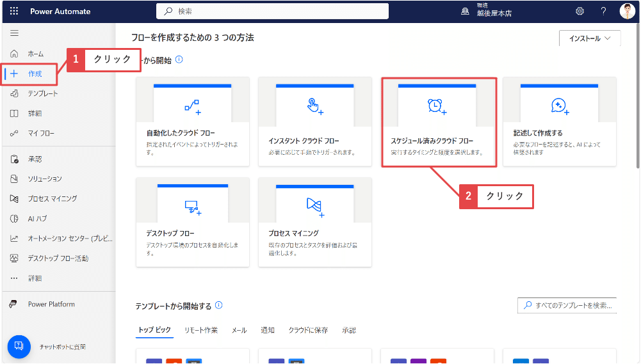Select the トップ ピック tab
Viewport: 641px width, 364px height.
(154, 330)
